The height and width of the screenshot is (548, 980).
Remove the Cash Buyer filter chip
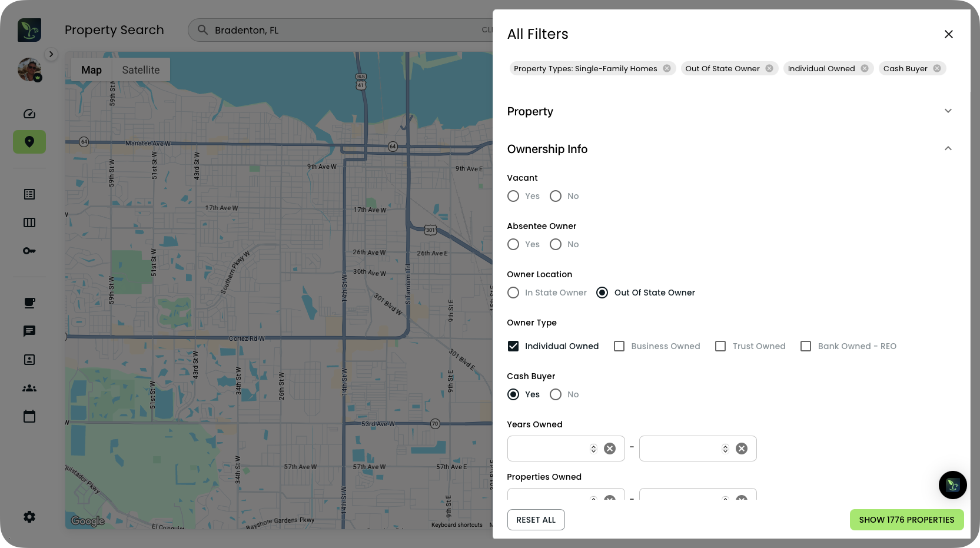pyautogui.click(x=937, y=68)
